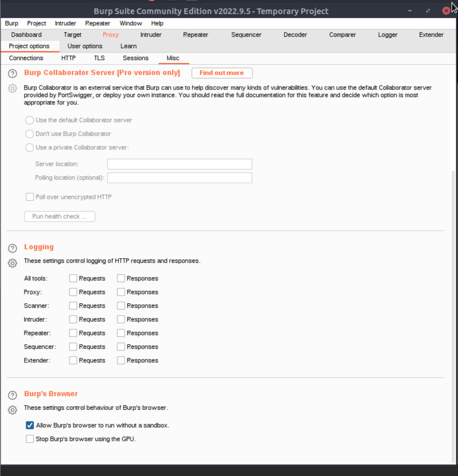Screen dimensions: 458x476
Task: Show the TLS sub-tab
Action: [99, 58]
